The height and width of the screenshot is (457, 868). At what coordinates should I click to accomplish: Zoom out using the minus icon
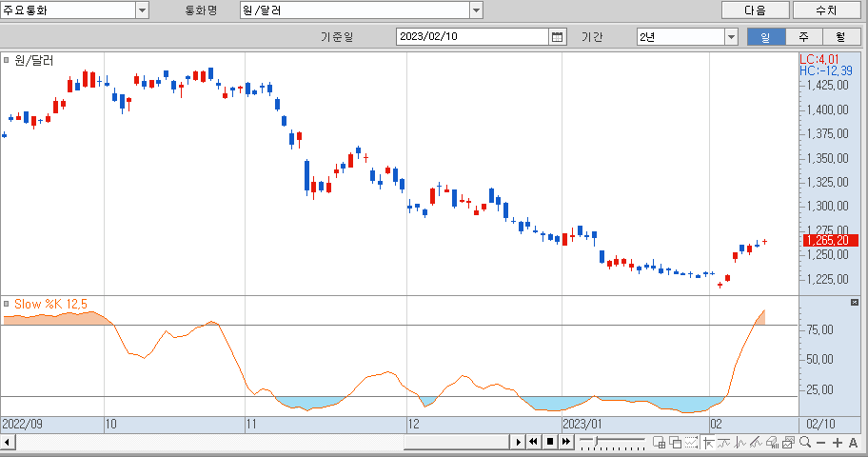[x=821, y=443]
